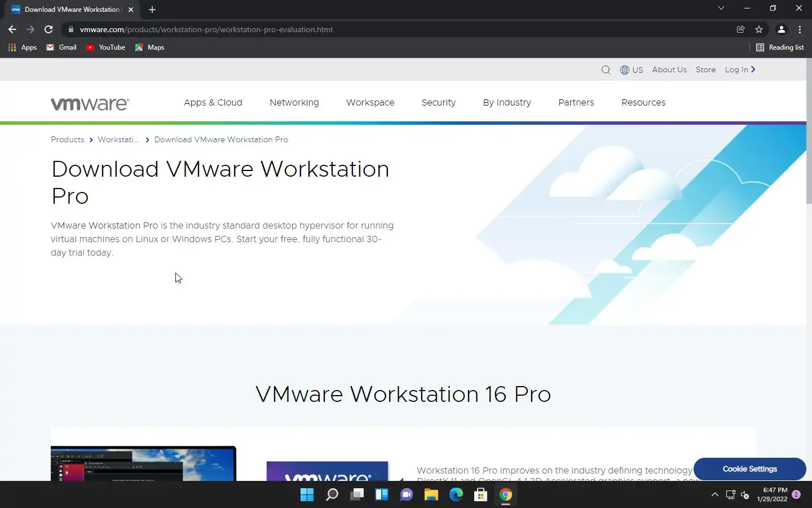Open the About Us link
812x508 pixels.
click(x=669, y=69)
